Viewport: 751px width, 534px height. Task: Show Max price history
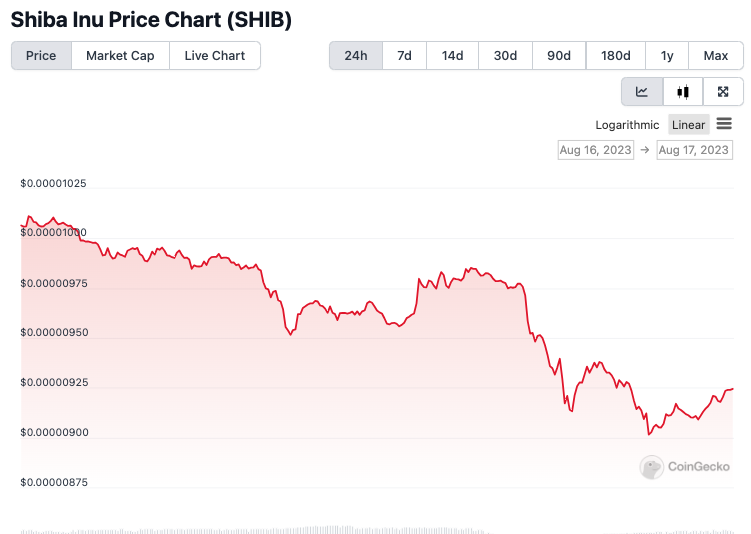[716, 56]
